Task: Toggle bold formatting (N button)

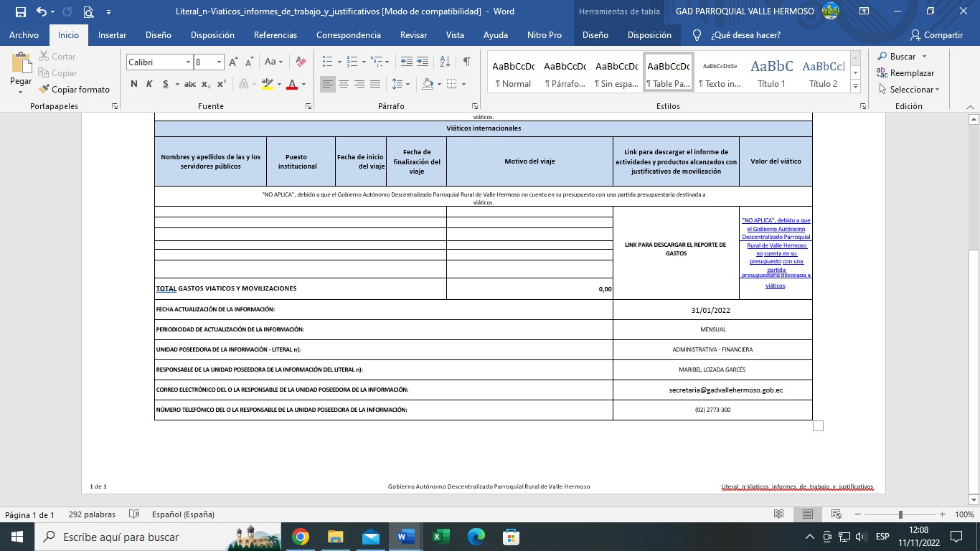Action: point(134,85)
